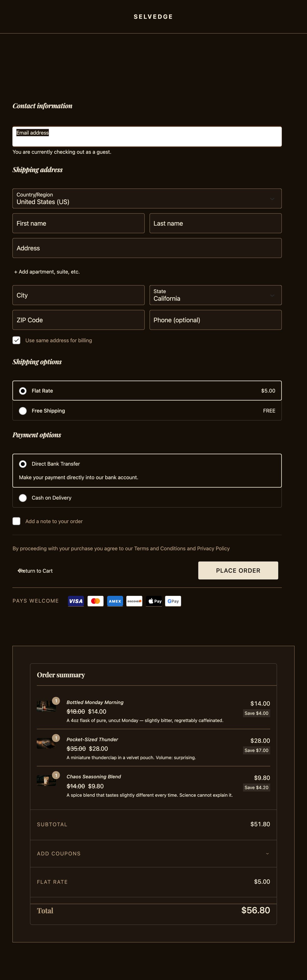Click the Apple Pay icon
Screen dimensions: 307x980
154,601
